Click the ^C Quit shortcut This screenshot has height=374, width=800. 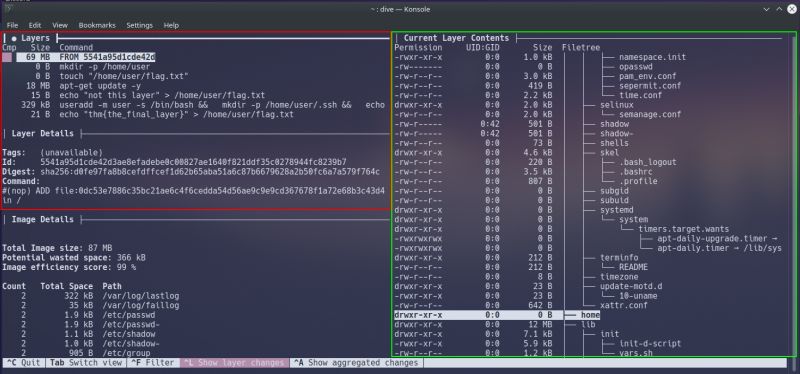tap(23, 363)
